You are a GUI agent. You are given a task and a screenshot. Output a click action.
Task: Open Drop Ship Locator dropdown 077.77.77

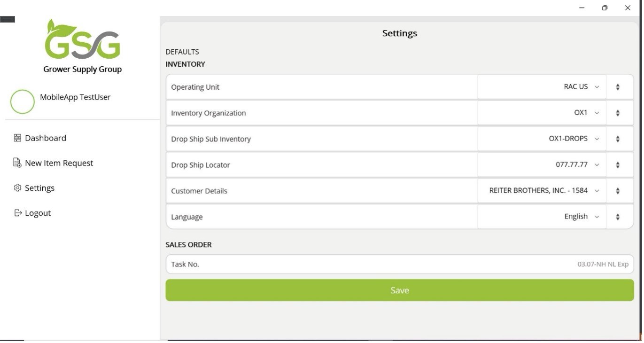[542, 165]
